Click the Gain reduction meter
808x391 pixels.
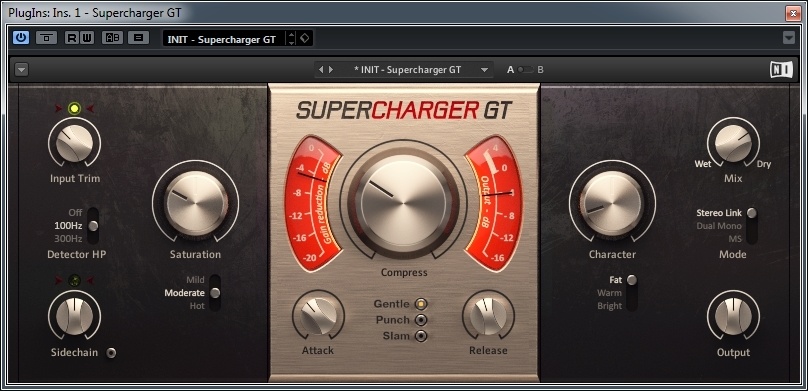pos(312,203)
